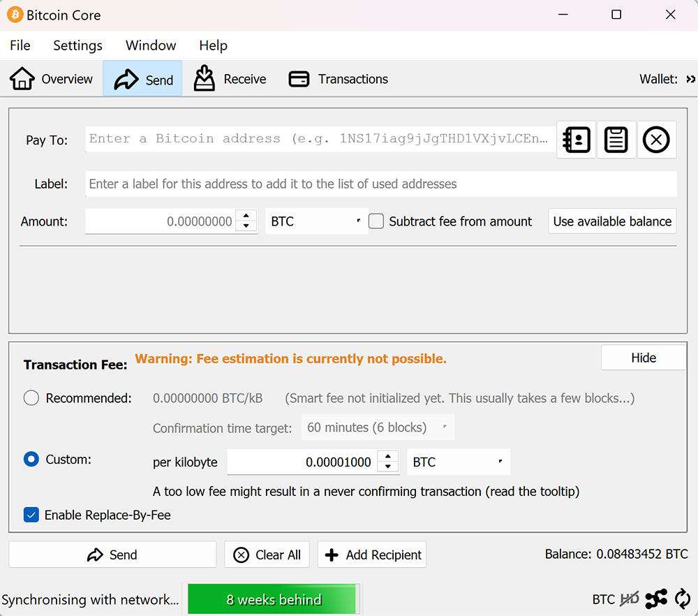Click the synchronisation status icon

(x=683, y=599)
